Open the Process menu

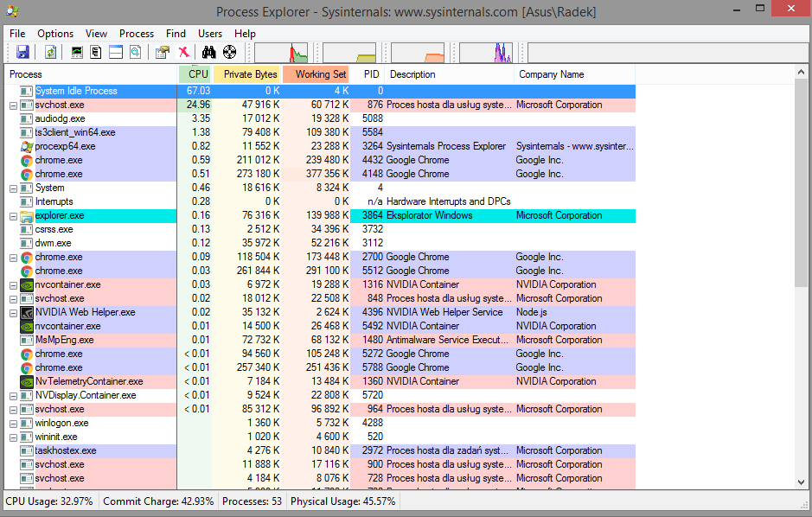[137, 34]
